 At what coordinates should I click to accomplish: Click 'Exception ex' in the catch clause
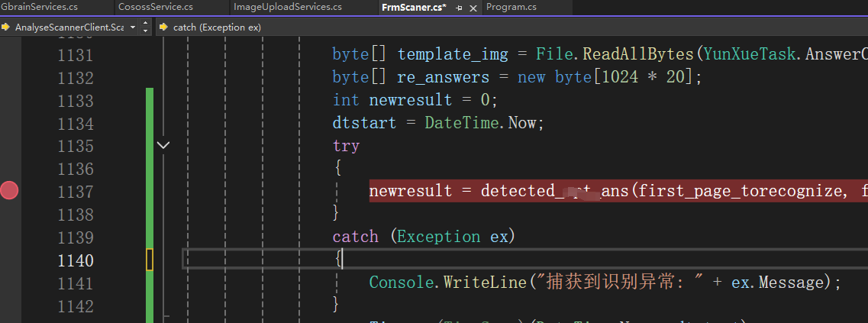(452, 237)
